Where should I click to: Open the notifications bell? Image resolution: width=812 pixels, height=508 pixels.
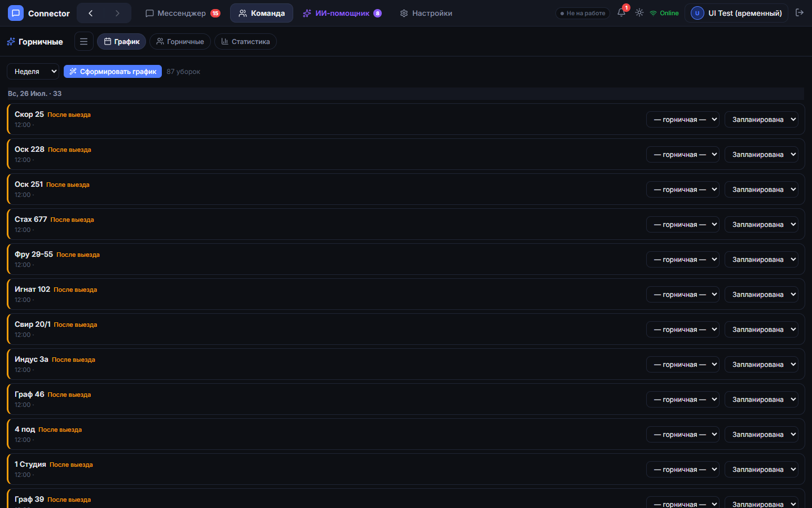(621, 12)
